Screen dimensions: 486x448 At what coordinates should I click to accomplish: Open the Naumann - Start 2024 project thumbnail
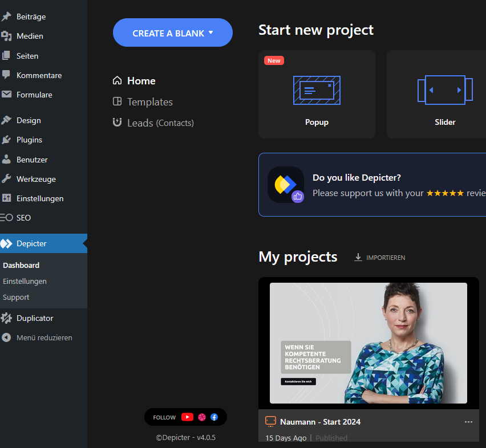(368, 343)
